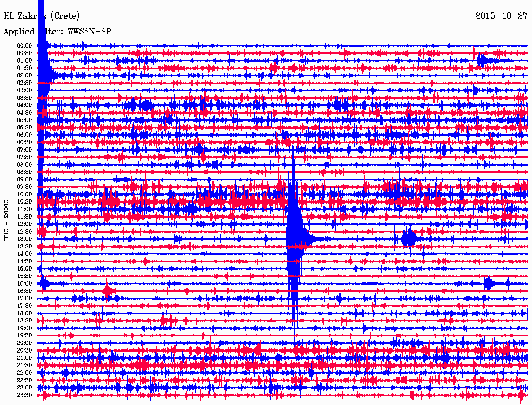Select the '08:00' time row label

(24, 165)
